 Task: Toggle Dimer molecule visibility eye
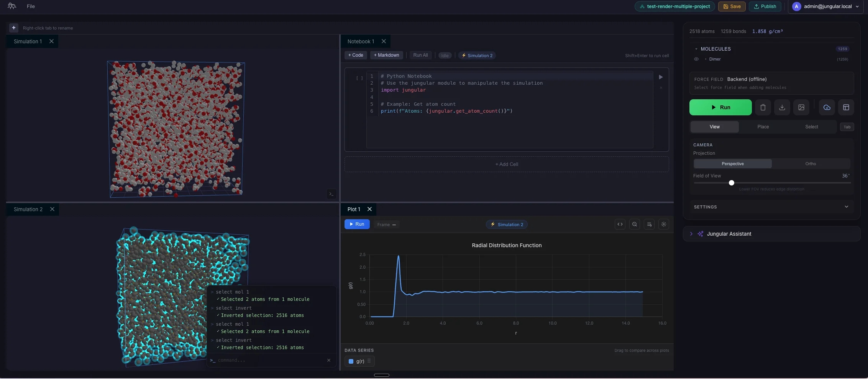click(x=696, y=59)
